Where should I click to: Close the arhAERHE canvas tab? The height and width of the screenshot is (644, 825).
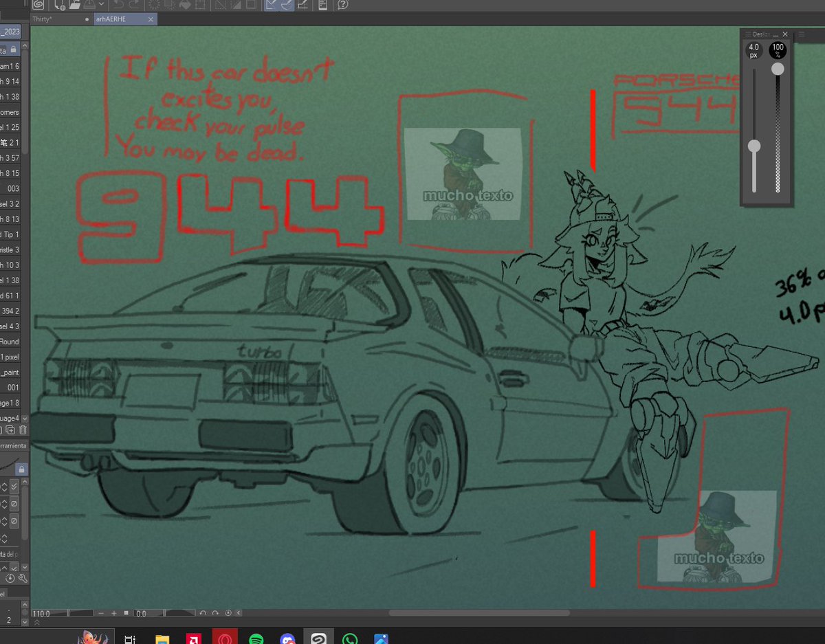151,19
